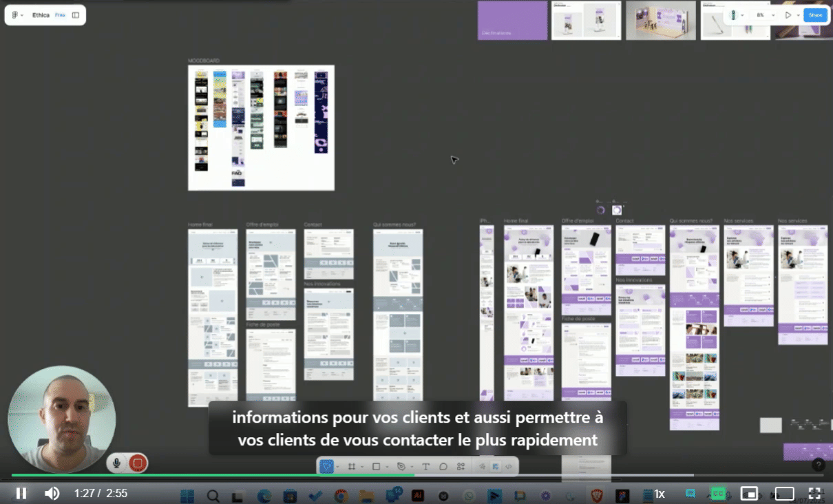Viewport: 833px width, 504px height.
Task: Open the 1x playback speed menu
Action: [x=660, y=494]
